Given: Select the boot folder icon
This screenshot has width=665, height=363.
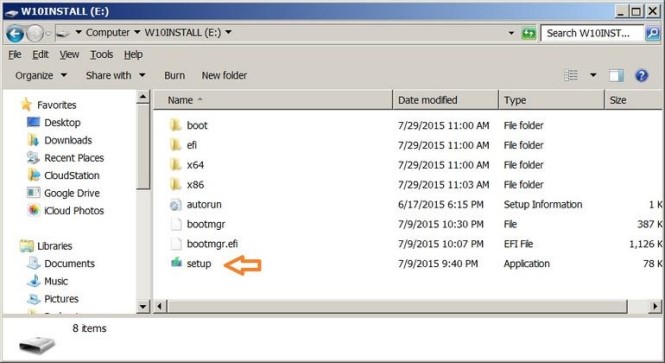Looking at the screenshot, I should 176,125.
